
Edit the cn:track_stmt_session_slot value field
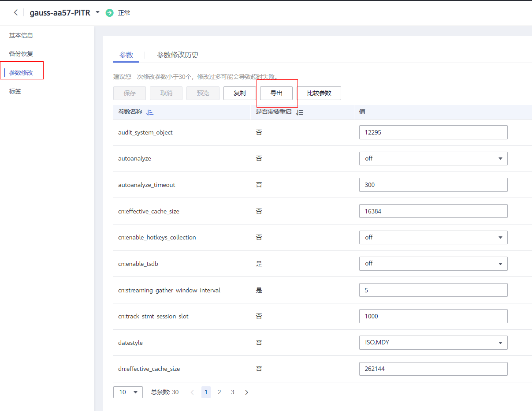click(x=433, y=316)
